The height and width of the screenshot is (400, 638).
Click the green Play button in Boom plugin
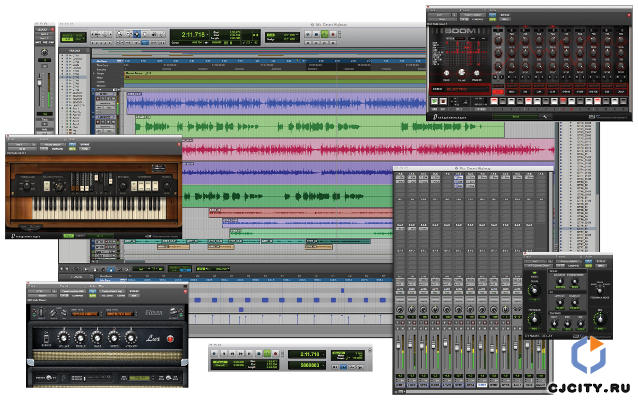pos(435,101)
